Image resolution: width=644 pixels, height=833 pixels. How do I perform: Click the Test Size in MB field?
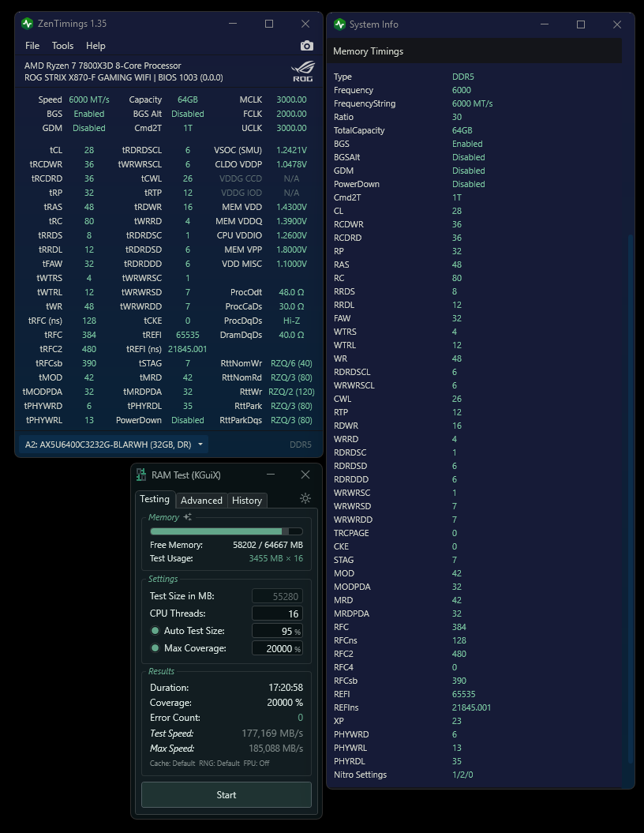pos(277,596)
